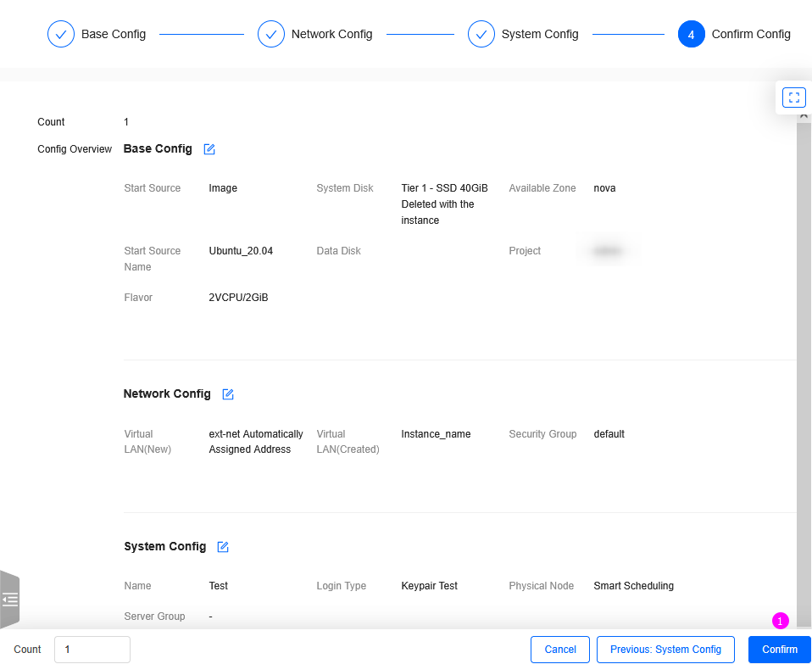Click the scrollbar up arrow
This screenshot has width=812, height=664.
804,115
